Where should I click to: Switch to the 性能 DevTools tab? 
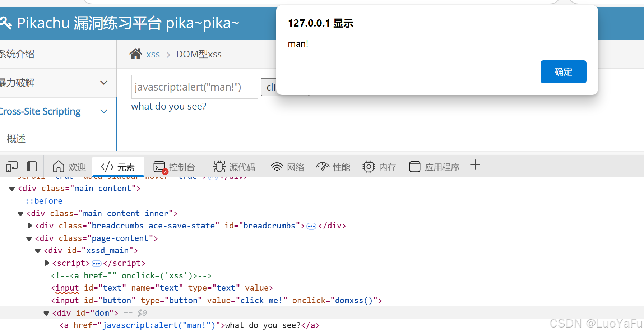coord(333,167)
